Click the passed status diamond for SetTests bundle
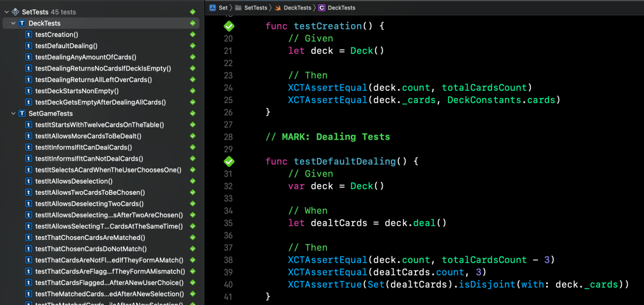The height and width of the screenshot is (305, 644). [x=192, y=12]
